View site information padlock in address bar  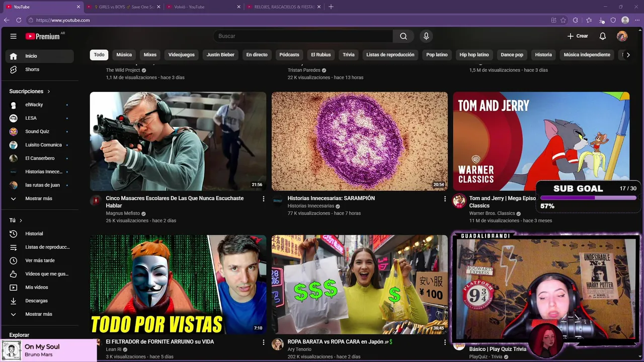31,20
